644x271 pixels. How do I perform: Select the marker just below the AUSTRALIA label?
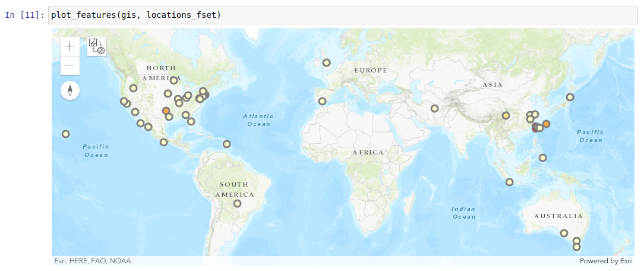(x=564, y=233)
